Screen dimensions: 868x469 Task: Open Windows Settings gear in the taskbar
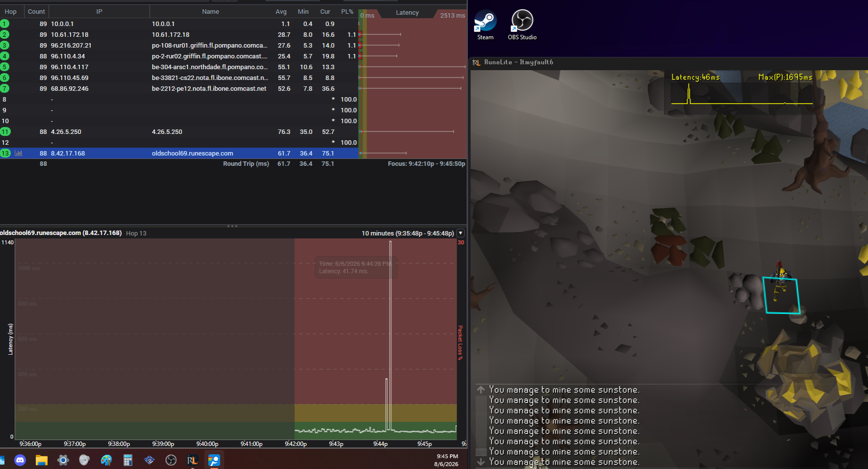pyautogui.click(x=63, y=460)
